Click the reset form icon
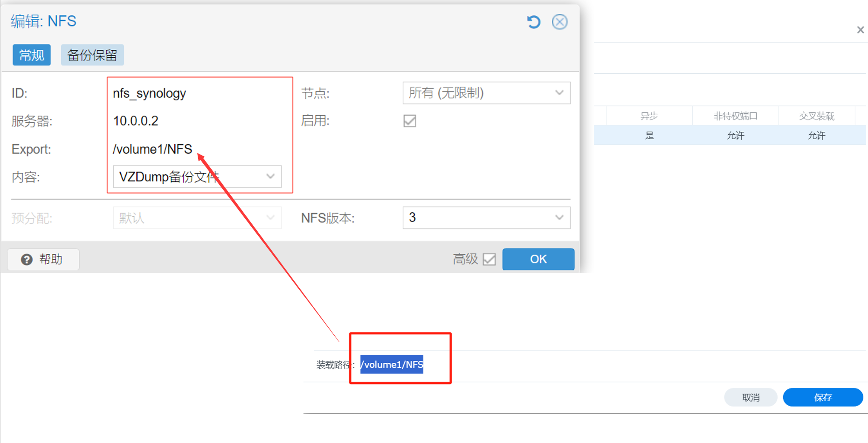This screenshot has height=443, width=868. pos(533,22)
